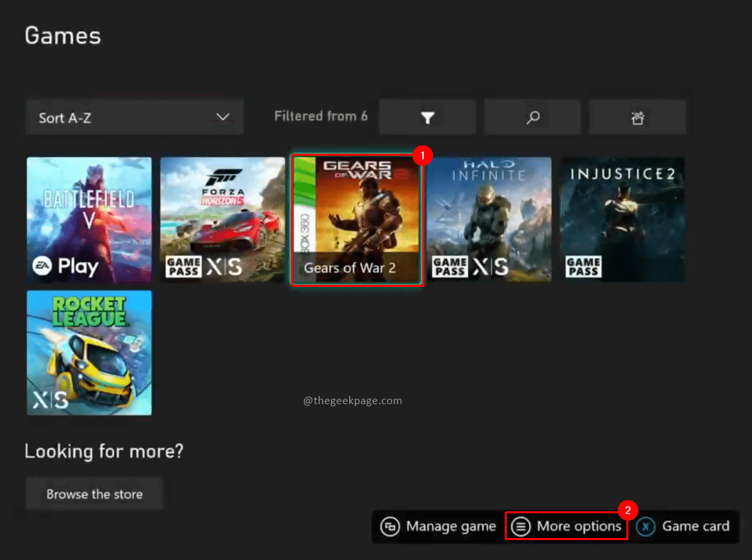Click the Games page heading
The image size is (752, 560).
62,36
